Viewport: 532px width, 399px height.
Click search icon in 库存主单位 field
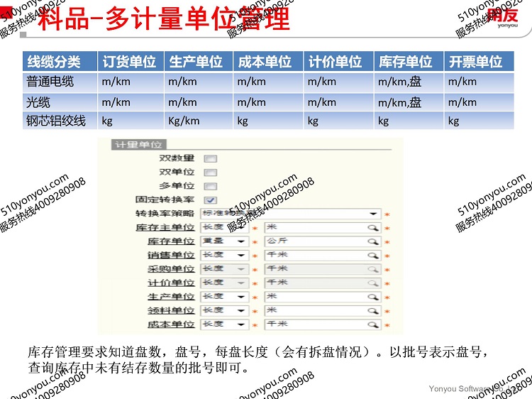point(373,228)
